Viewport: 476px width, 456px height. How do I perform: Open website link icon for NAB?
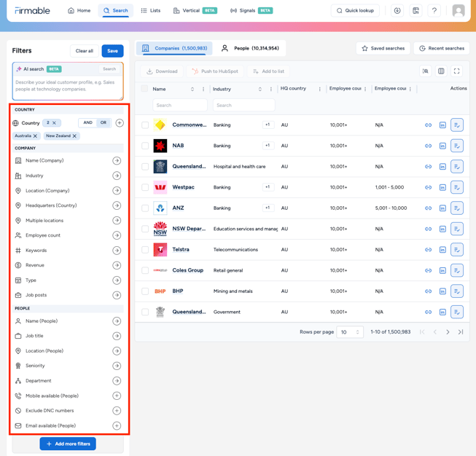tap(428, 146)
